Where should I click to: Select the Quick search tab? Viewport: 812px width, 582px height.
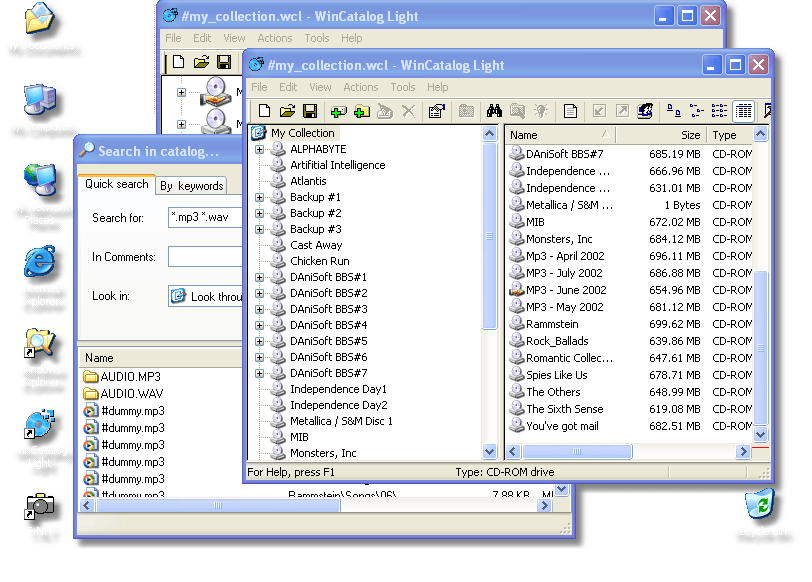coord(117,184)
